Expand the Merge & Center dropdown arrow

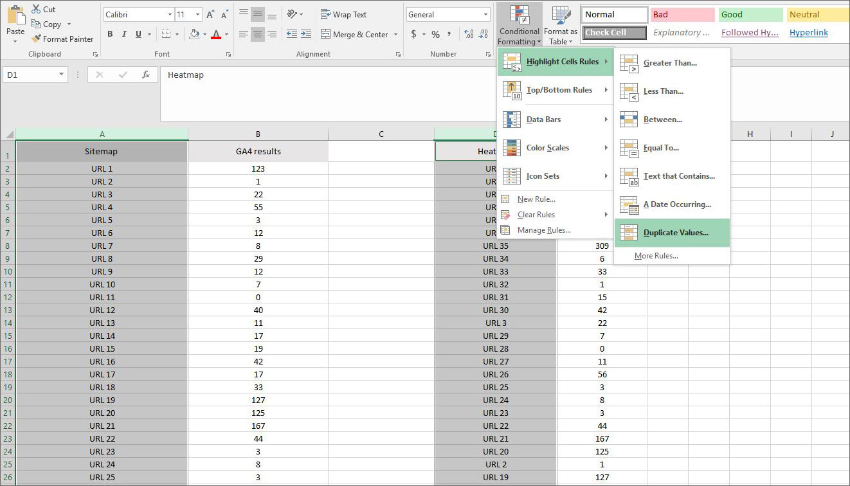[396, 34]
